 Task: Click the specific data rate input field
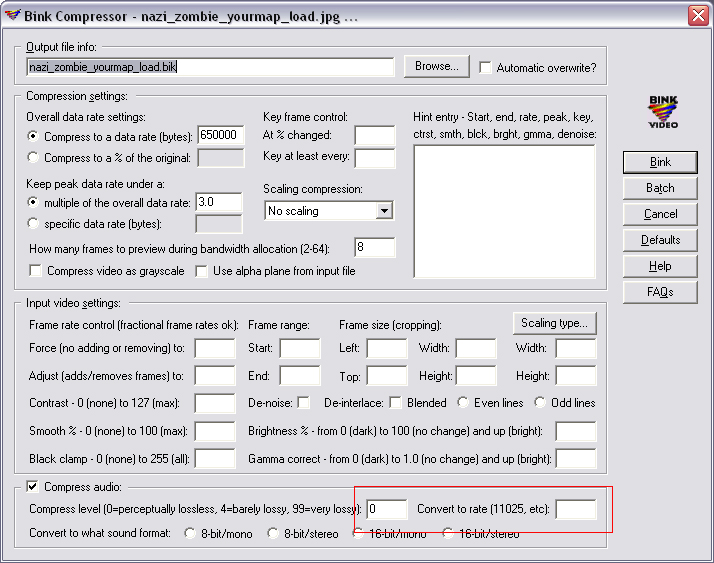(x=219, y=224)
